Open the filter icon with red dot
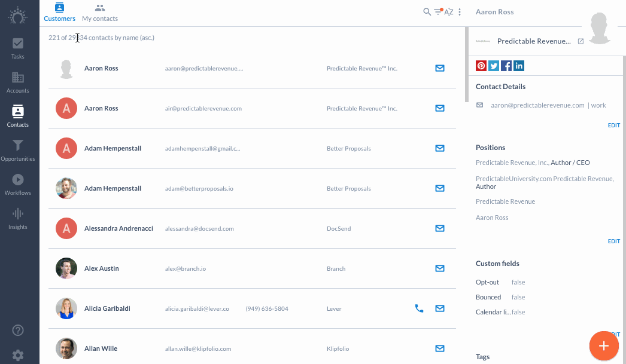Screen dimensions: 626x364 tap(438, 11)
